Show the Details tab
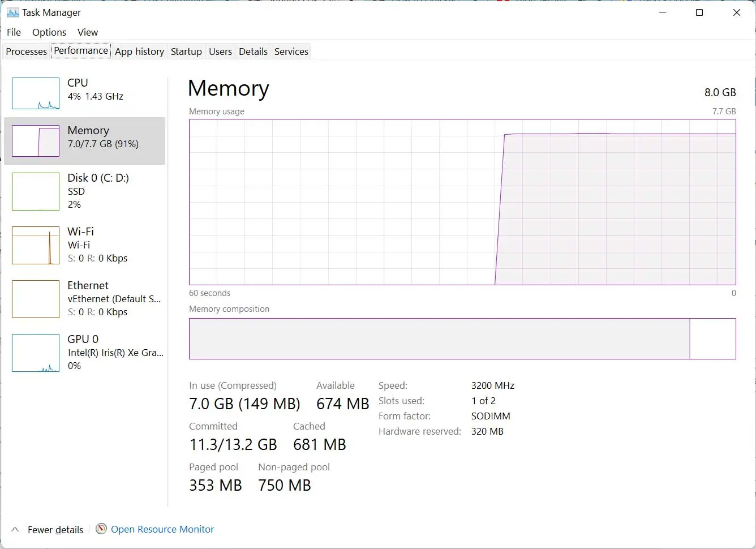The height and width of the screenshot is (549, 756). (x=253, y=52)
